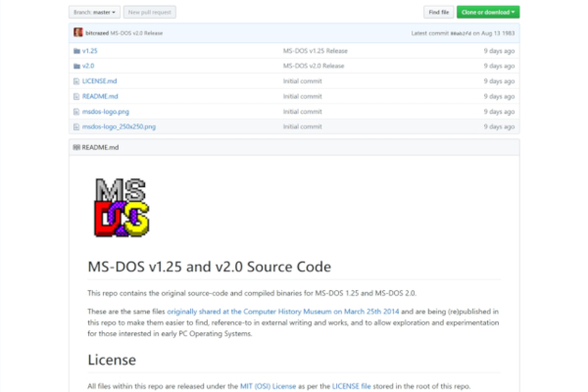Open the Branch: master dropdown

pyautogui.click(x=94, y=13)
